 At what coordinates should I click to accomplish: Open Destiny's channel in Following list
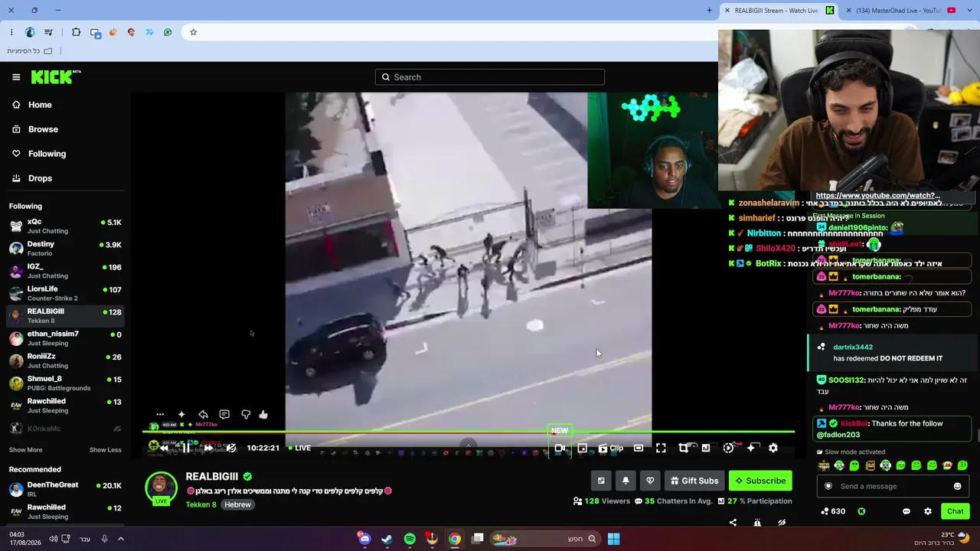pos(65,248)
